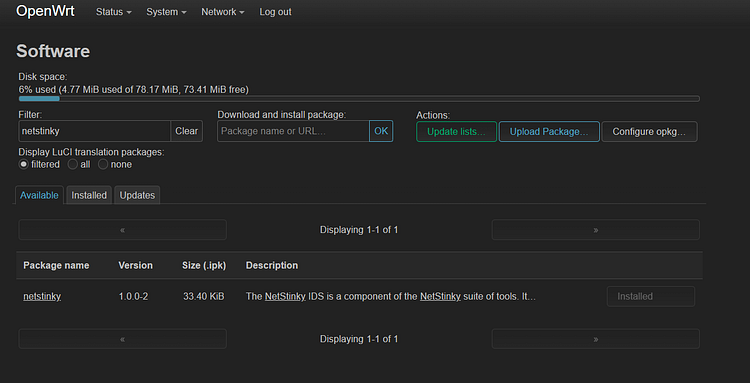Screen dimensions: 750x383
Task: Click the Installed button for netstinky
Action: (651, 296)
